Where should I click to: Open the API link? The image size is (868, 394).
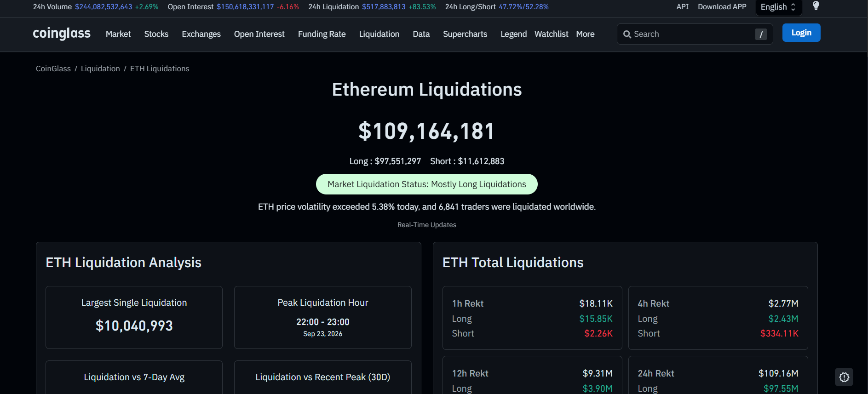click(683, 7)
